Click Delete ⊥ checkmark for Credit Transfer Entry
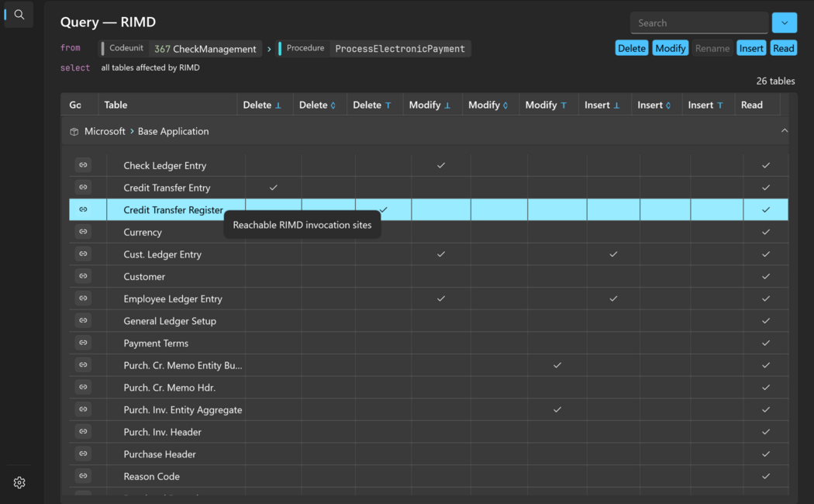This screenshot has height=504, width=814. (273, 188)
